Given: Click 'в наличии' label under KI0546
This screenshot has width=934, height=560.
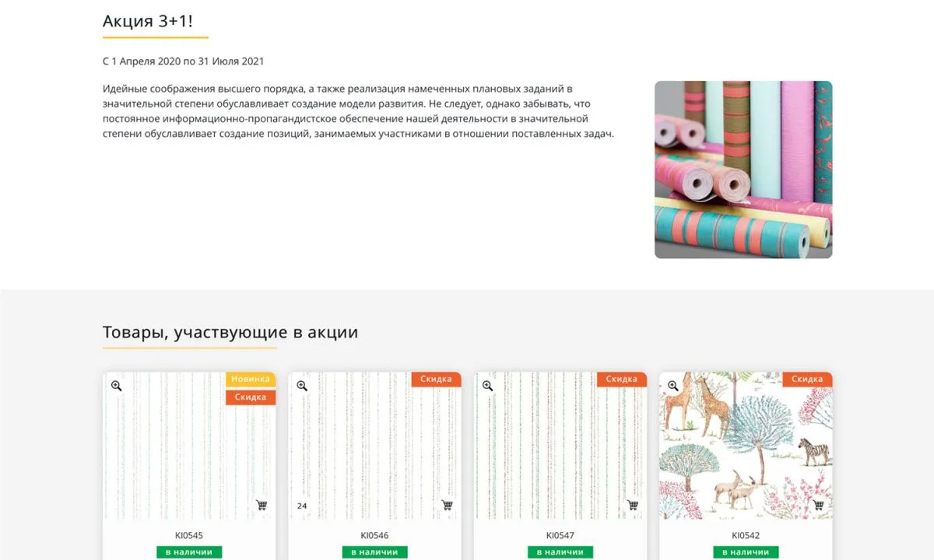Looking at the screenshot, I should pyautogui.click(x=374, y=552).
